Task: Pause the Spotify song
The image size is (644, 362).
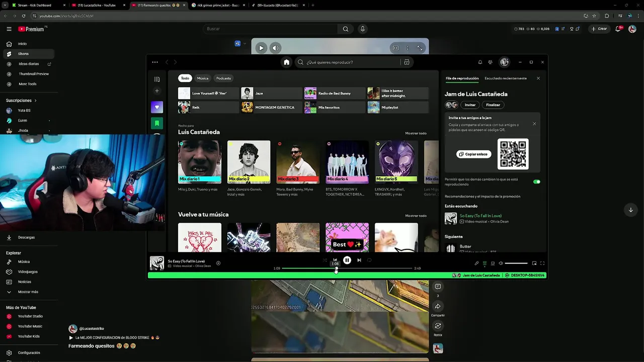Action: pyautogui.click(x=347, y=260)
